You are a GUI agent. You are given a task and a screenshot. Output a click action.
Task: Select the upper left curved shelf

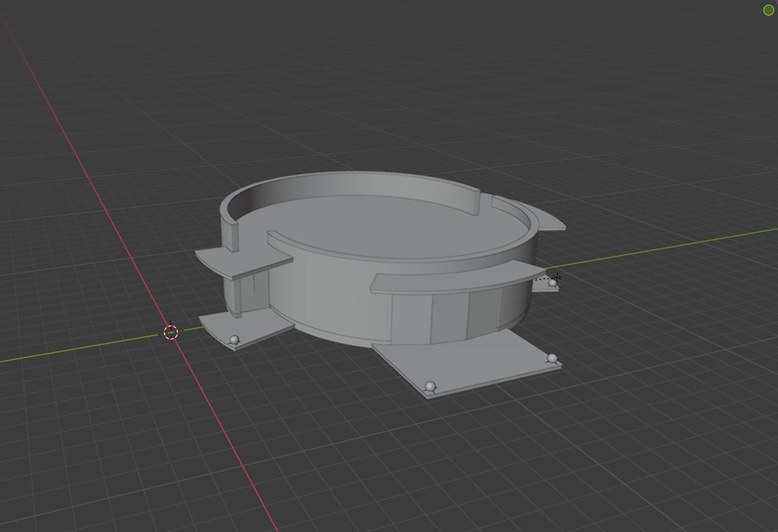[244, 262]
